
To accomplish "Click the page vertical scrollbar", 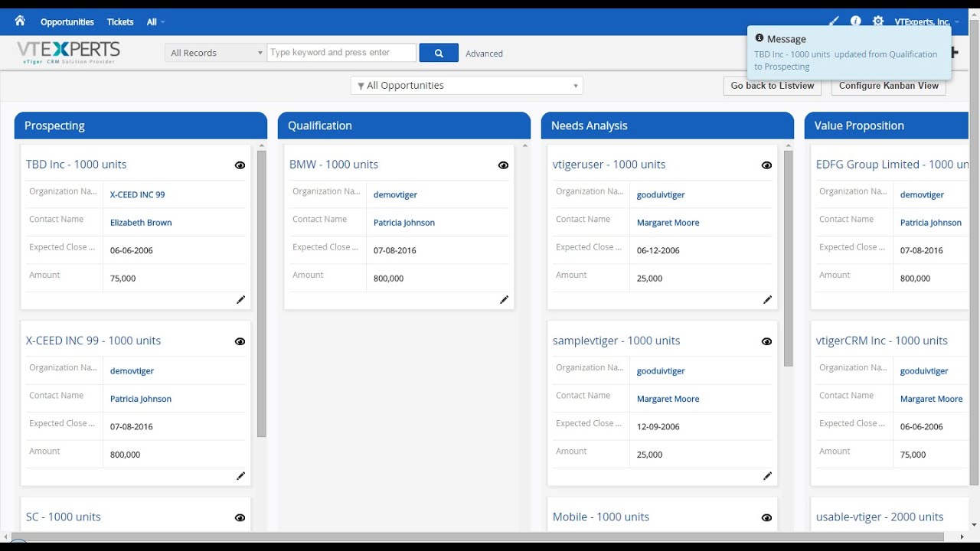I will (974, 253).
